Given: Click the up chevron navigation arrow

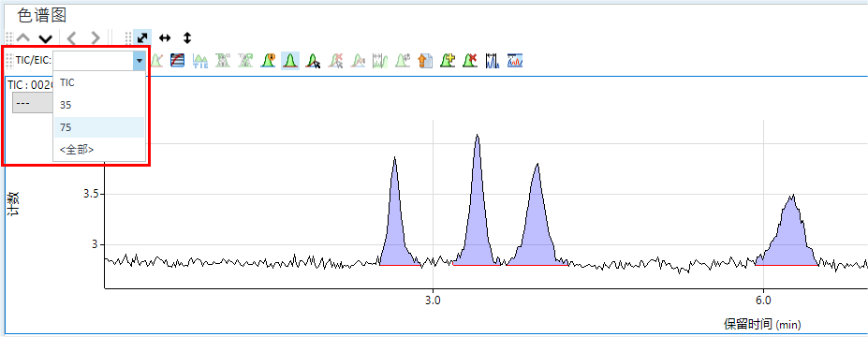Looking at the screenshot, I should pyautogui.click(x=23, y=38).
